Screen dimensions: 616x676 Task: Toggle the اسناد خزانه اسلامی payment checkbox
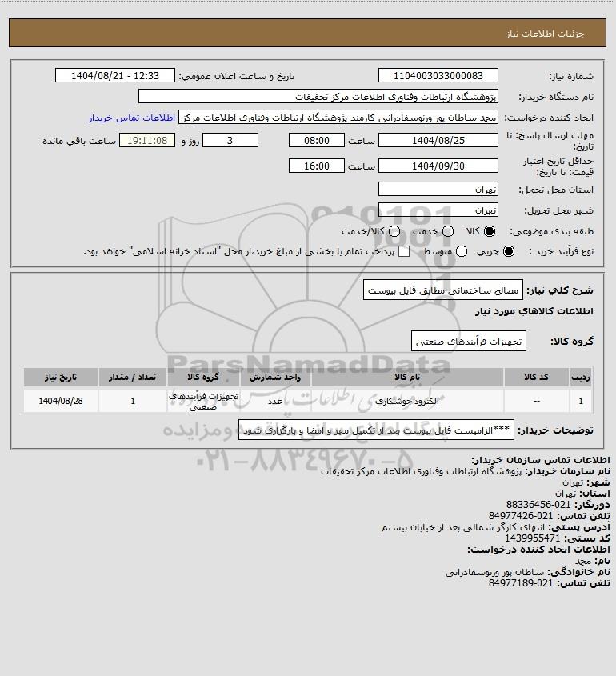click(404, 251)
